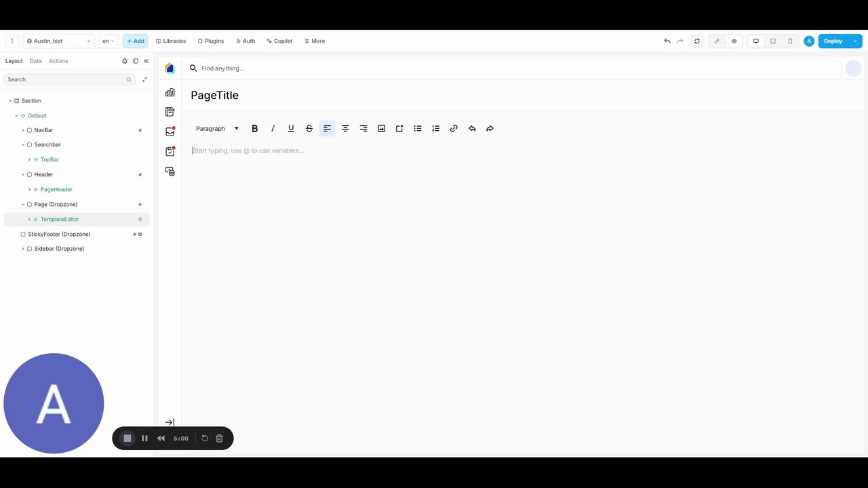Image resolution: width=868 pixels, height=488 pixels.
Task: Switch to the Data tab
Action: 35,61
